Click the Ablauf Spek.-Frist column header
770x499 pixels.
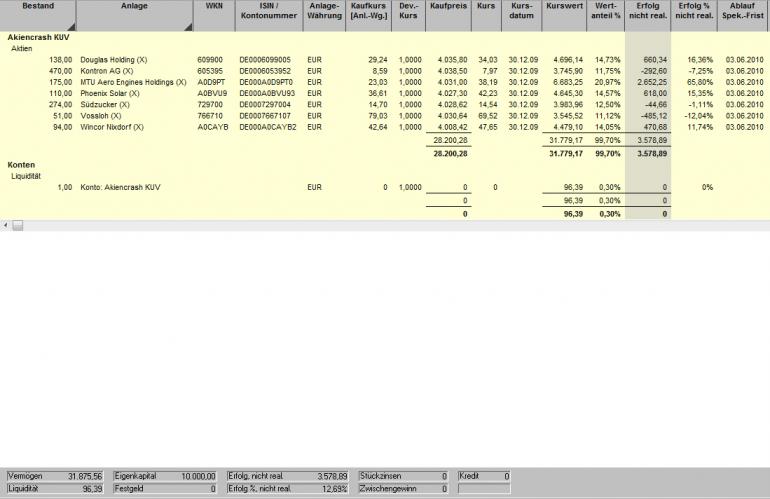coord(743,15)
